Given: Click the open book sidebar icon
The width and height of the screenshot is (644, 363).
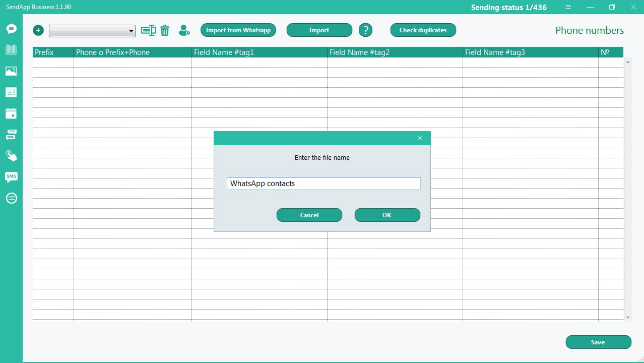Looking at the screenshot, I should pyautogui.click(x=11, y=49).
